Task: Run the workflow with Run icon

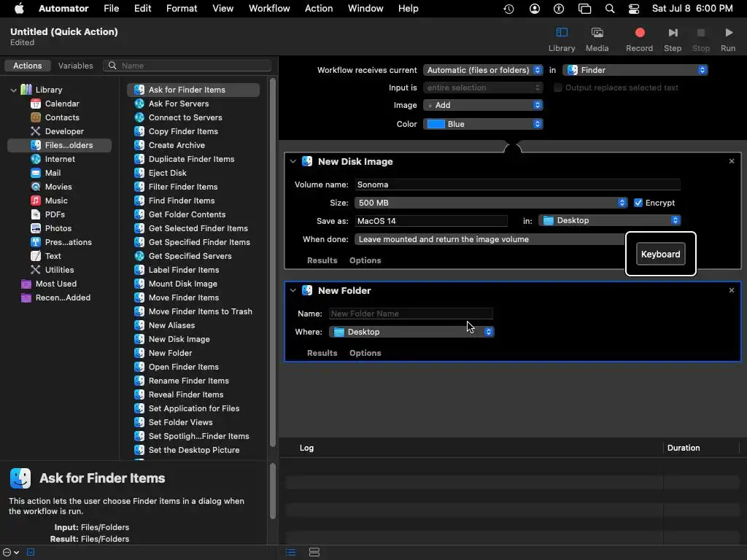Action: tap(728, 33)
